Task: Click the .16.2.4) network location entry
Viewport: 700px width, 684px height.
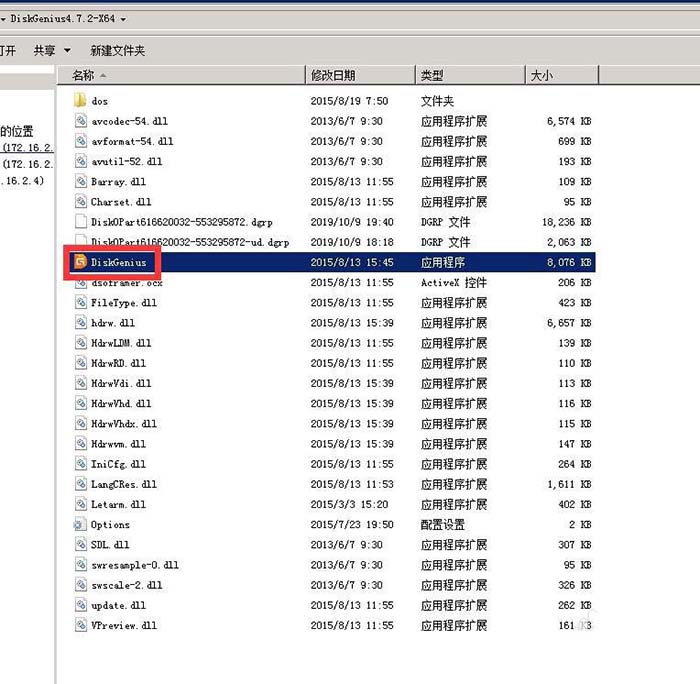Action: tap(23, 181)
